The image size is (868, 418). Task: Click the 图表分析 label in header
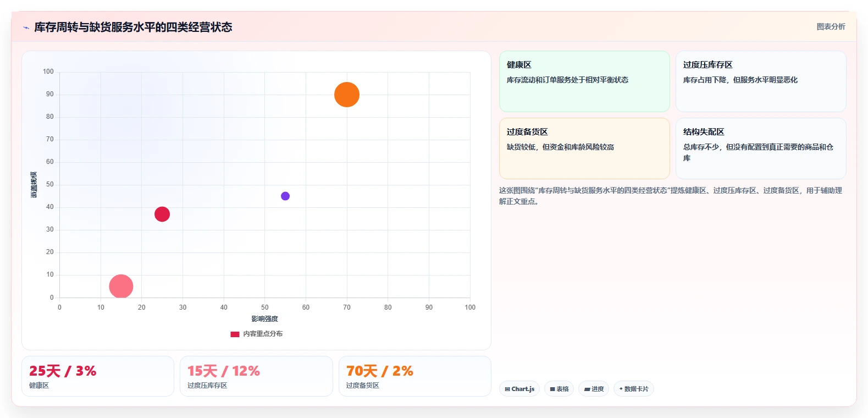point(831,26)
